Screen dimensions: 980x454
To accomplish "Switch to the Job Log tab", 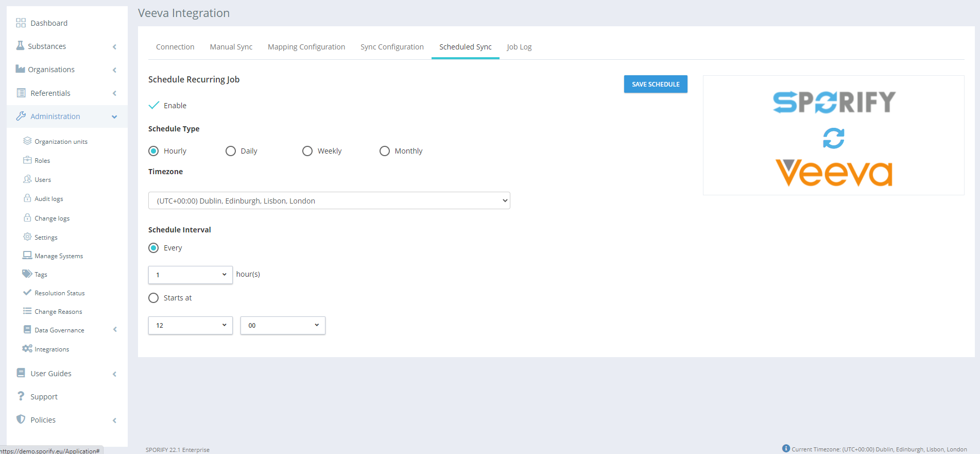I will pyautogui.click(x=519, y=47).
